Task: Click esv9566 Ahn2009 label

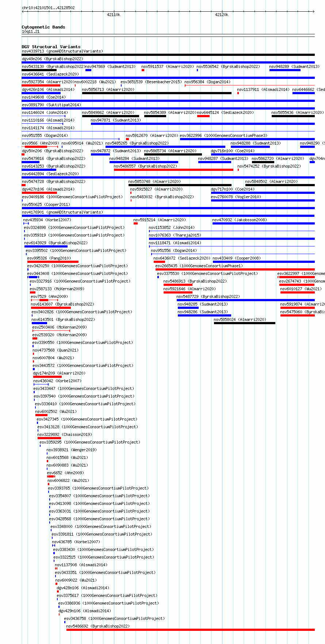Action: point(41,143)
